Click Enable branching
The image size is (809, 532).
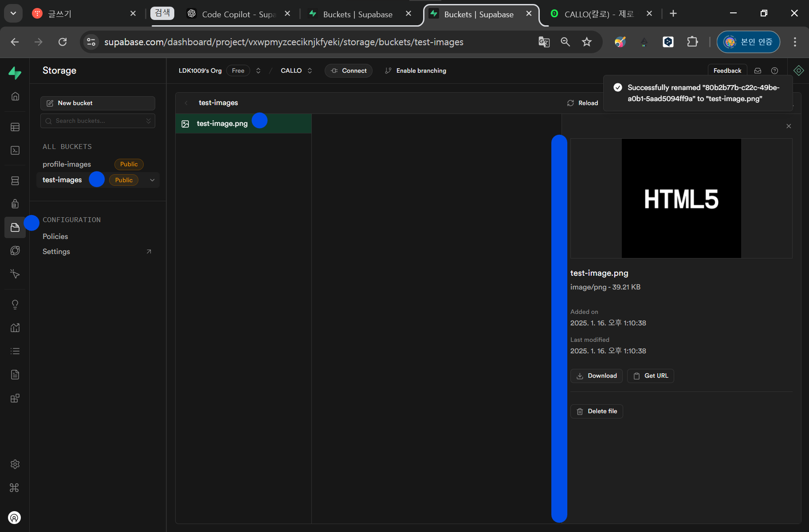[x=416, y=70]
